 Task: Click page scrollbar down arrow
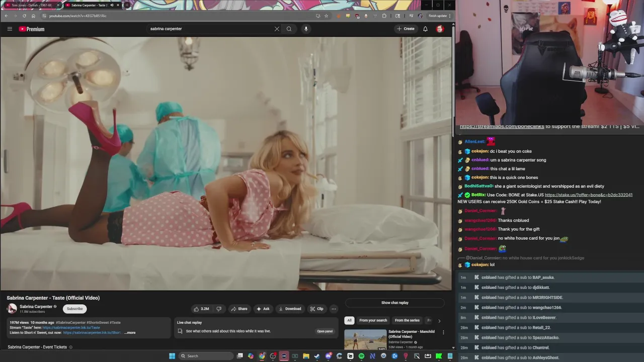pos(453,347)
